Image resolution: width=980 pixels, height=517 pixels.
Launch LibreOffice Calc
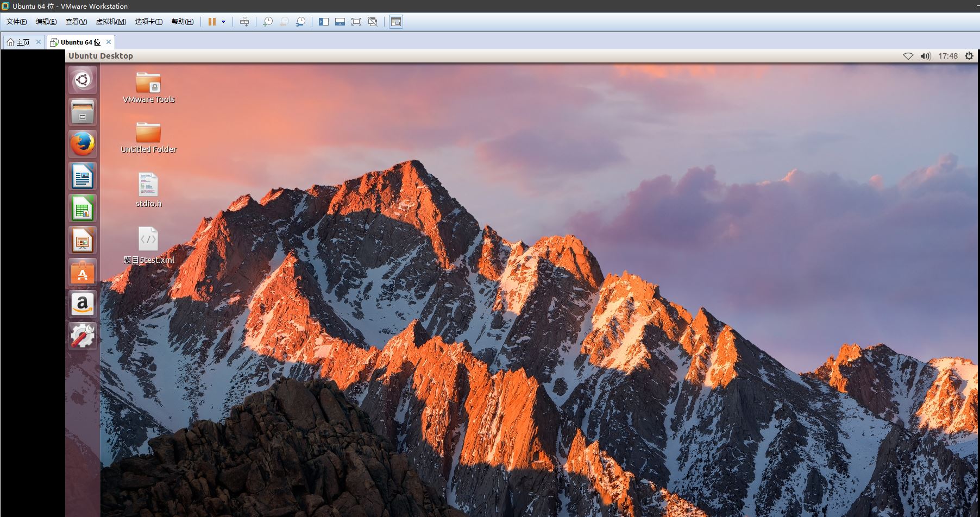pos(83,208)
